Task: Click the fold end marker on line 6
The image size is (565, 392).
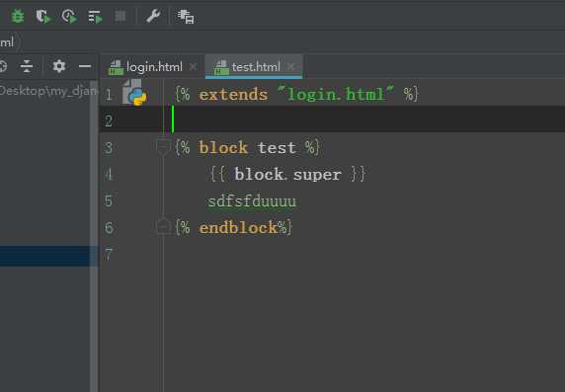Action: (163, 226)
